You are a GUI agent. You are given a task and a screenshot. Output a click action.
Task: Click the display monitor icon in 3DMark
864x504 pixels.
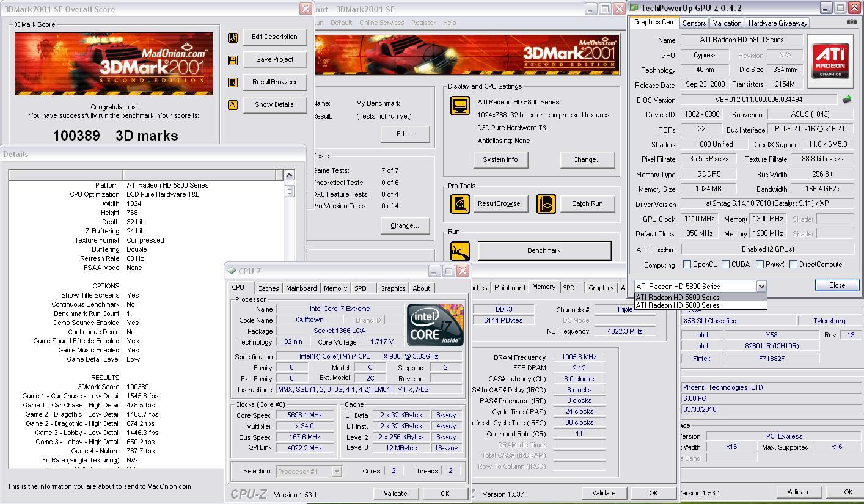(459, 106)
